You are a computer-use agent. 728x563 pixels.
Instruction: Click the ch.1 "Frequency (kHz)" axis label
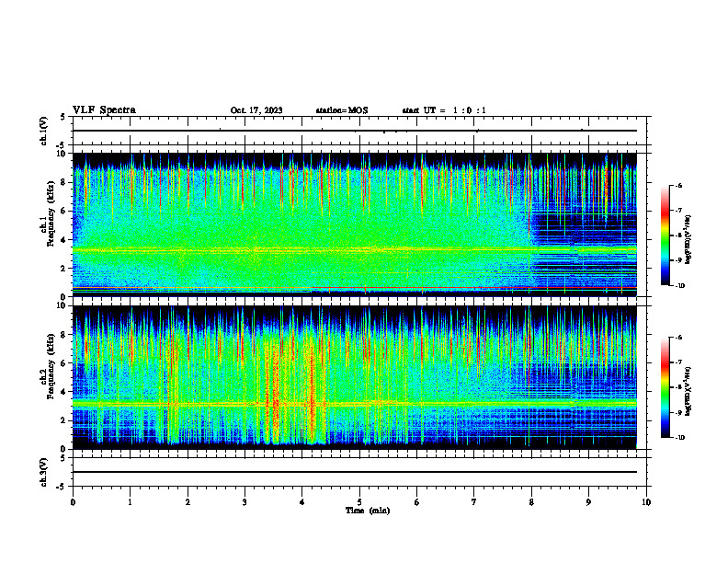[x=51, y=214]
